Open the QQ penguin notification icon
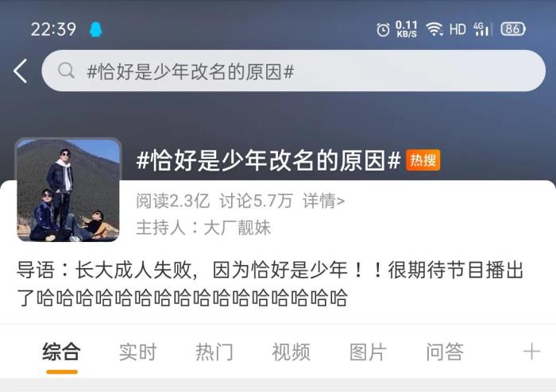Image resolution: width=556 pixels, height=392 pixels. (96, 29)
